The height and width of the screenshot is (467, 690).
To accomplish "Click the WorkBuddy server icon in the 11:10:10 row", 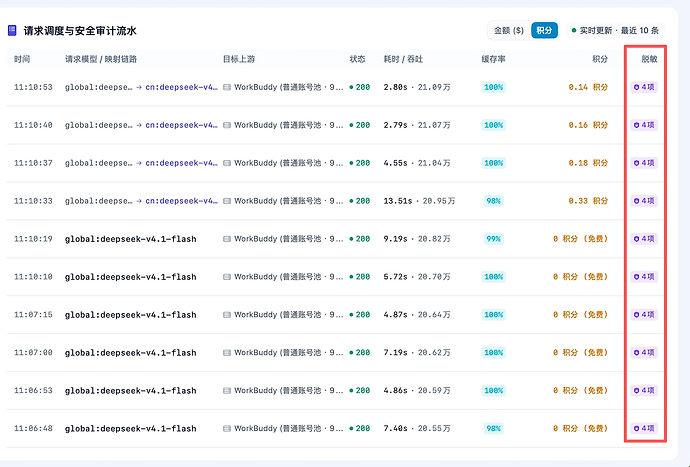I will 227,276.
